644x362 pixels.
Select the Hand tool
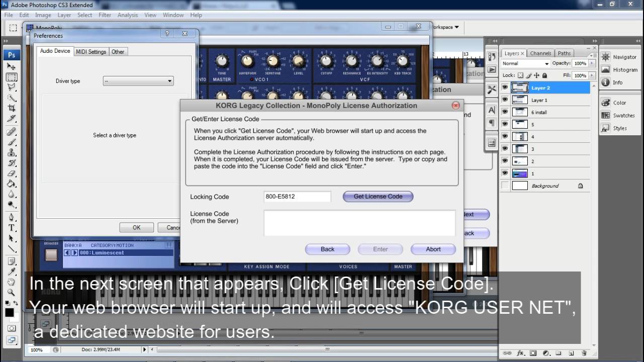pyautogui.click(x=12, y=282)
